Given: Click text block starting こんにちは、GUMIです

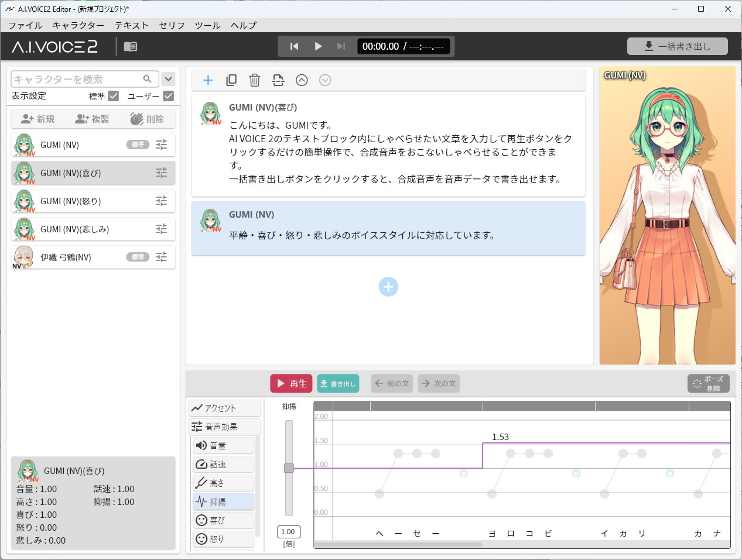Looking at the screenshot, I should click(x=388, y=146).
